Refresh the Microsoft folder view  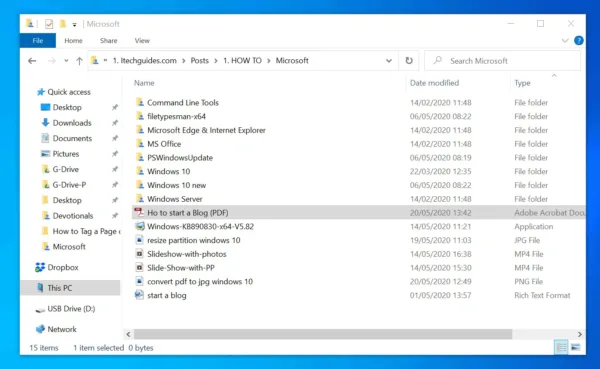409,61
